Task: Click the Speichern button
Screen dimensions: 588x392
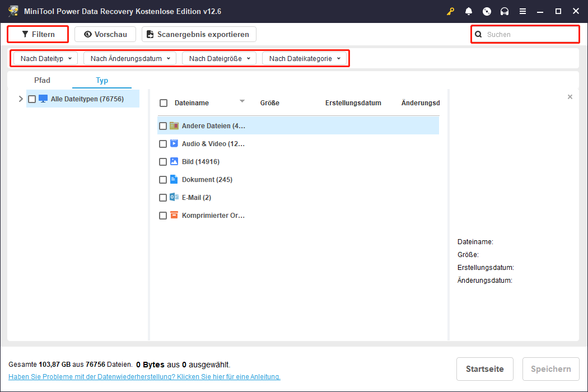Action: coord(551,368)
